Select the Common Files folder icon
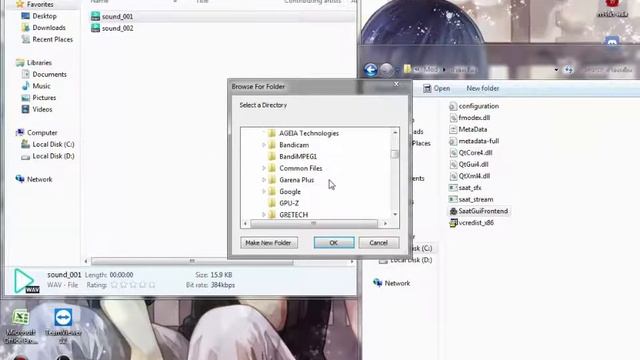 tap(272, 168)
